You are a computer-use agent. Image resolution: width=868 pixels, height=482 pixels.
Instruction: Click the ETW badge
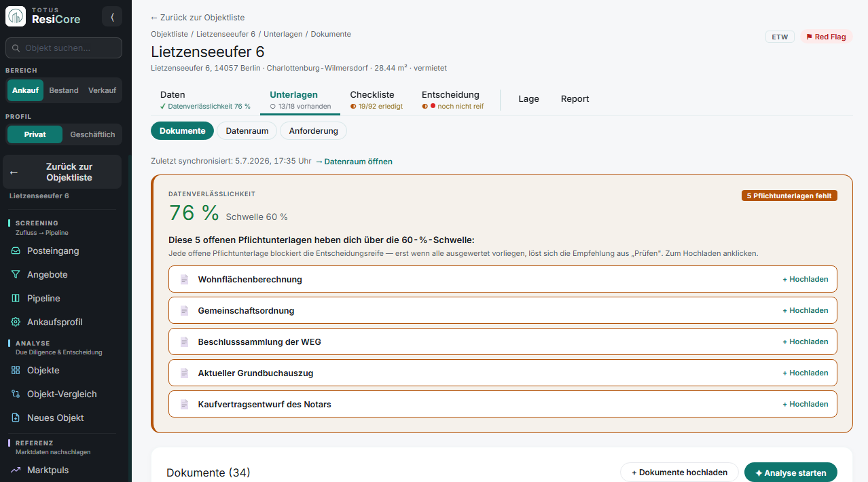click(780, 37)
